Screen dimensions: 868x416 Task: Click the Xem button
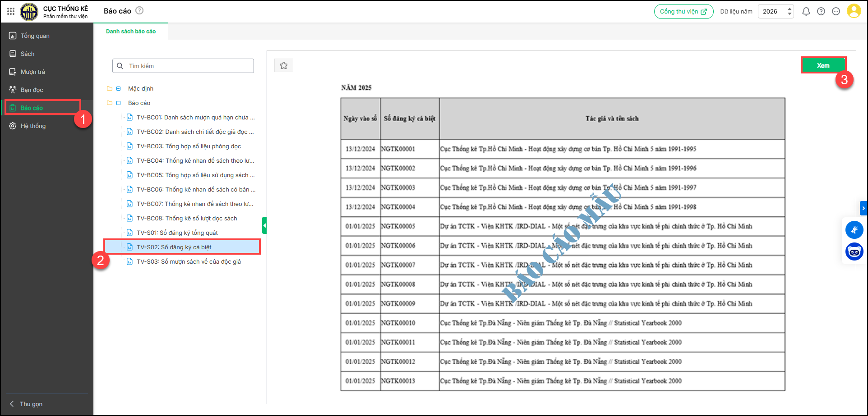[x=823, y=65]
